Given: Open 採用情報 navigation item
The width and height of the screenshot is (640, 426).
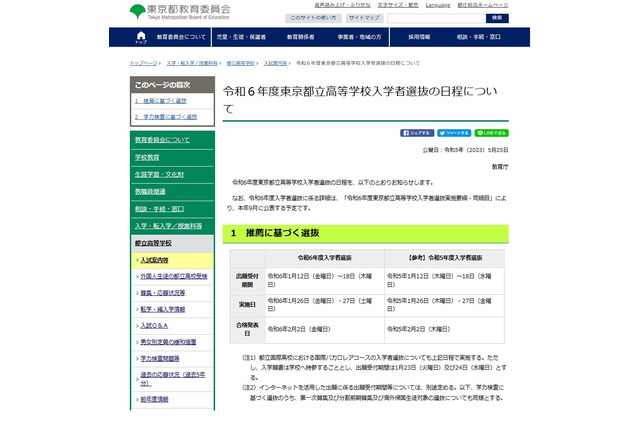Looking at the screenshot, I should 419,37.
